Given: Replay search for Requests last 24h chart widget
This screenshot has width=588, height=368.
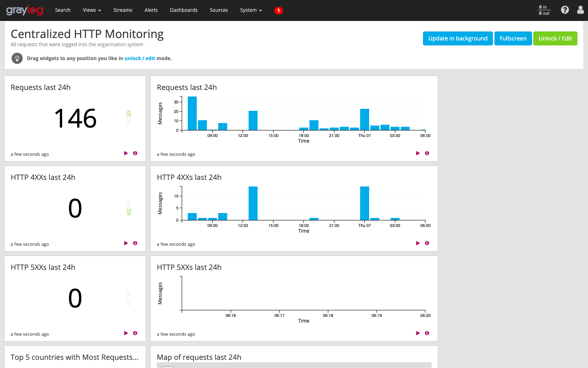Looking at the screenshot, I should coord(418,153).
